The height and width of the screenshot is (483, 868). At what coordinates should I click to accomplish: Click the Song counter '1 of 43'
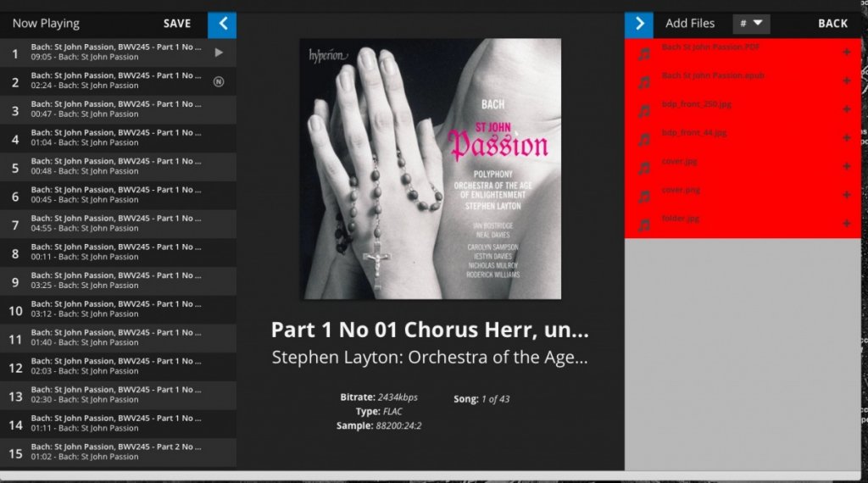495,399
